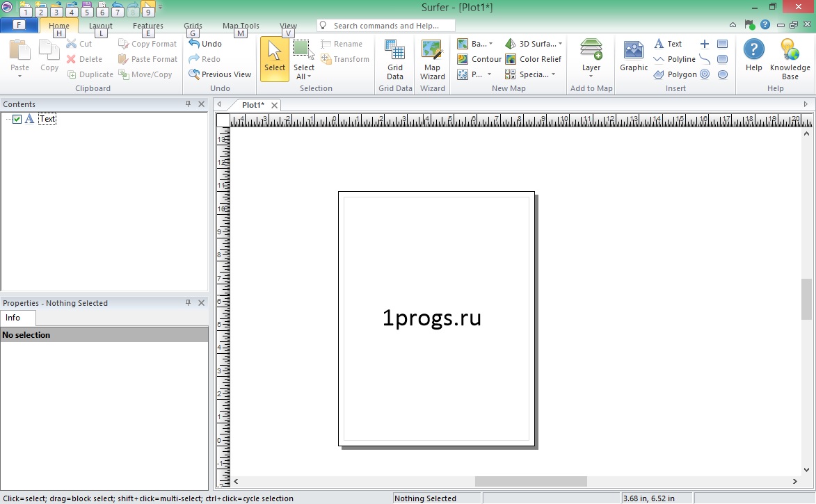Expand the Post map dropdown

click(x=489, y=74)
